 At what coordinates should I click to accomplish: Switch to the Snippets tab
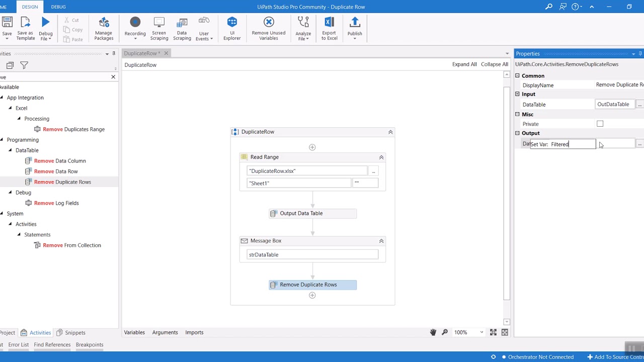tap(71, 333)
